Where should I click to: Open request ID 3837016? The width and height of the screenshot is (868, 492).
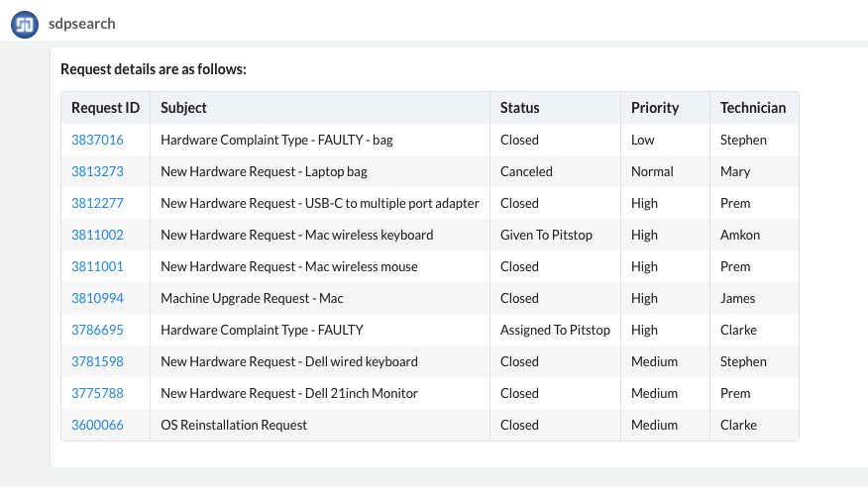(97, 140)
